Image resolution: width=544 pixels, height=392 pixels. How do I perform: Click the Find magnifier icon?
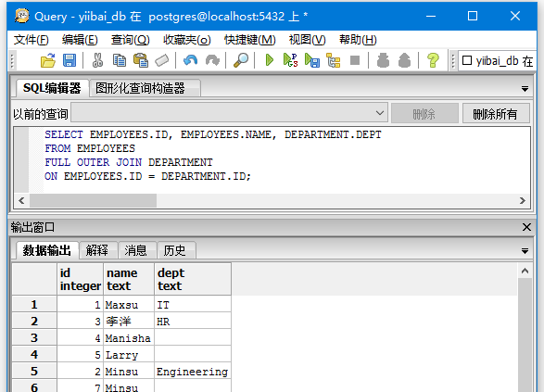pos(241,60)
